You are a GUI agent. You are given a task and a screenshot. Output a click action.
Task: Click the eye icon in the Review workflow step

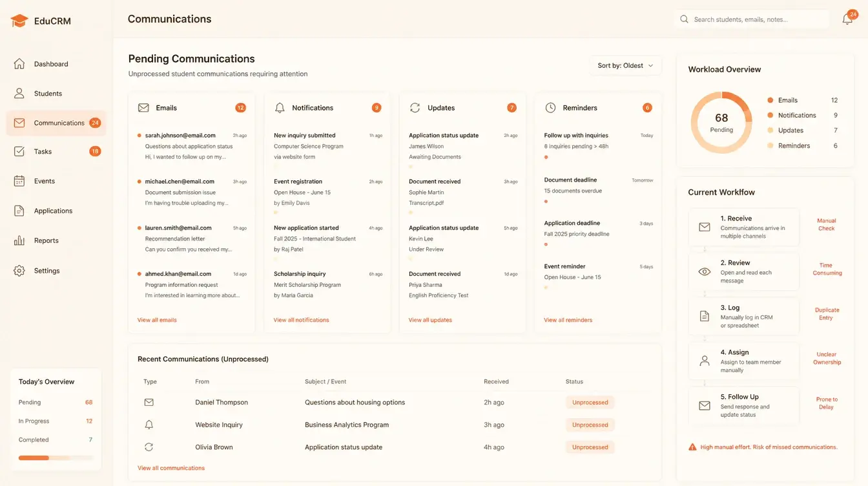705,271
